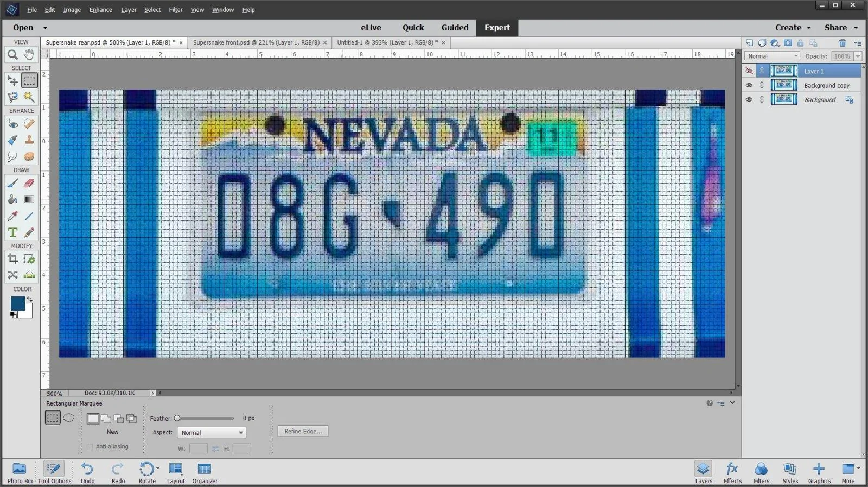Select the Type tool

(x=12, y=232)
